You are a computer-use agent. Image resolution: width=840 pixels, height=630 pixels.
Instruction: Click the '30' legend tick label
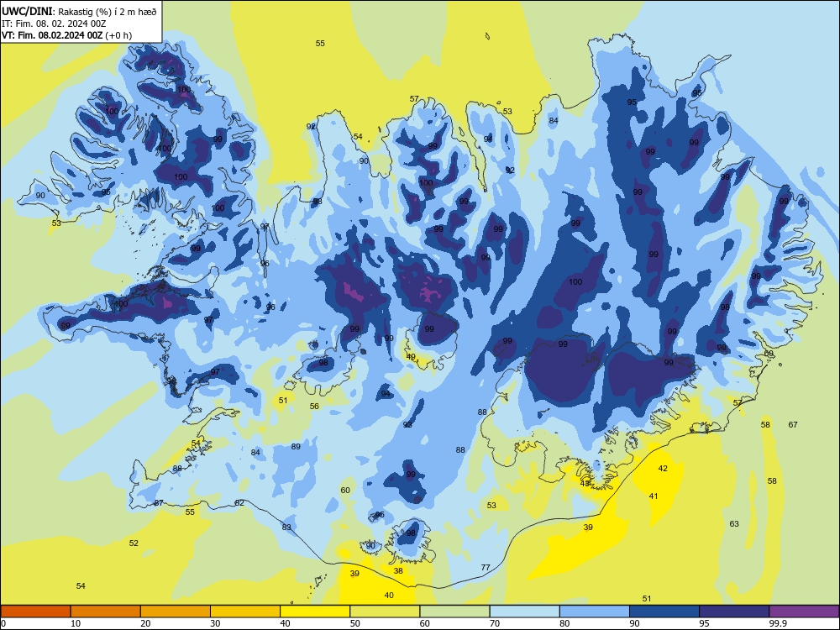click(215, 623)
